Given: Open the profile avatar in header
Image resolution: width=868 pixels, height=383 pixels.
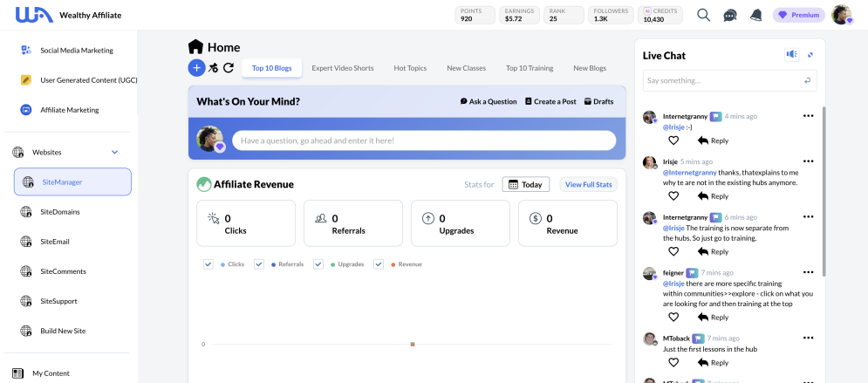Looking at the screenshot, I should (842, 15).
